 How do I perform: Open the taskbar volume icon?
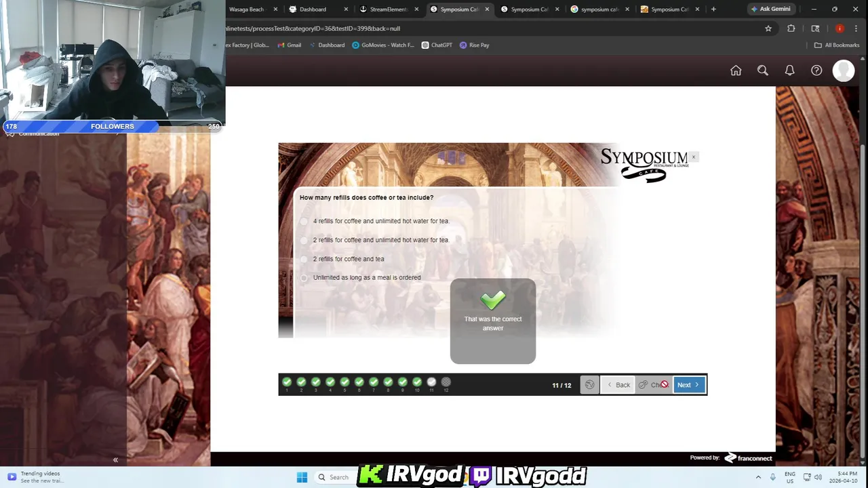[x=818, y=477]
